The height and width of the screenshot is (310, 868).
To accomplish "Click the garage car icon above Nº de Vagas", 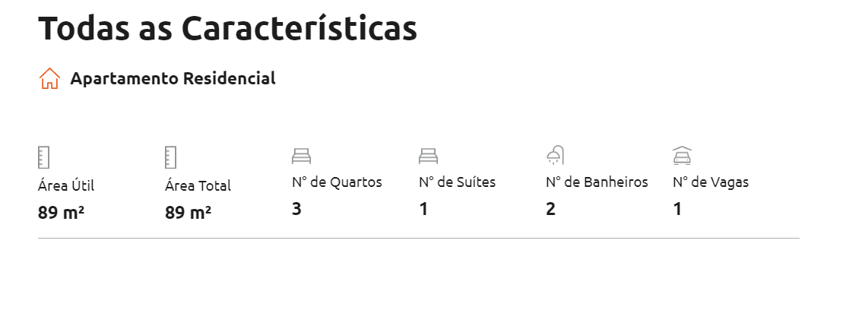I will (x=682, y=156).
